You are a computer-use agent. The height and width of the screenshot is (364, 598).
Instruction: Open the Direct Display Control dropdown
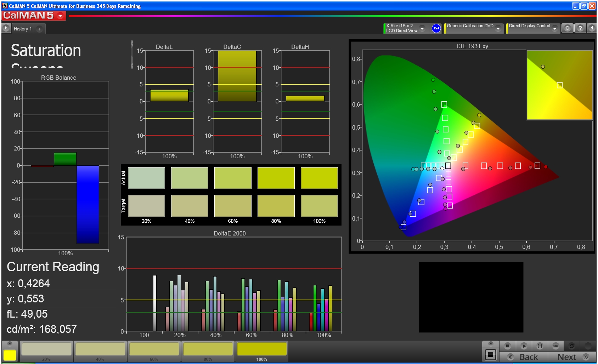point(554,28)
